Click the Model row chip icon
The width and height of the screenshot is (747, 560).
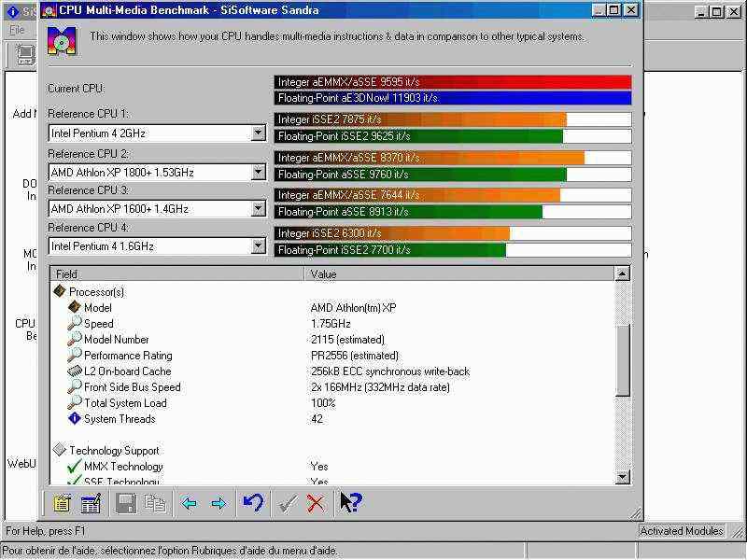(x=75, y=307)
